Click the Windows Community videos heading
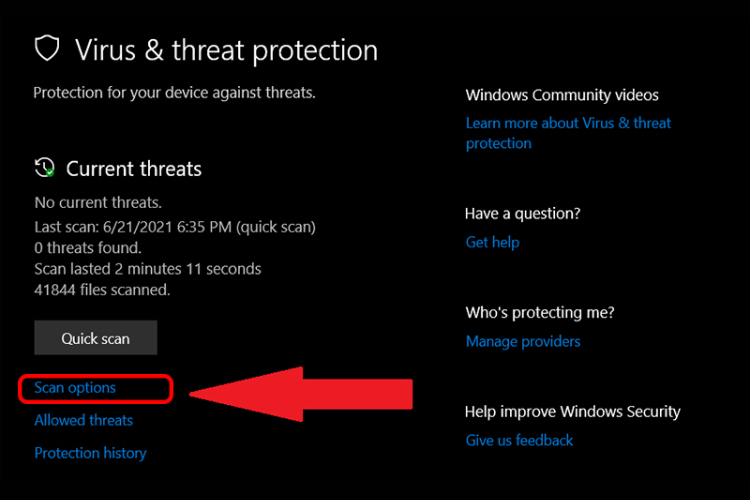This screenshot has height=500, width=750. (x=562, y=95)
